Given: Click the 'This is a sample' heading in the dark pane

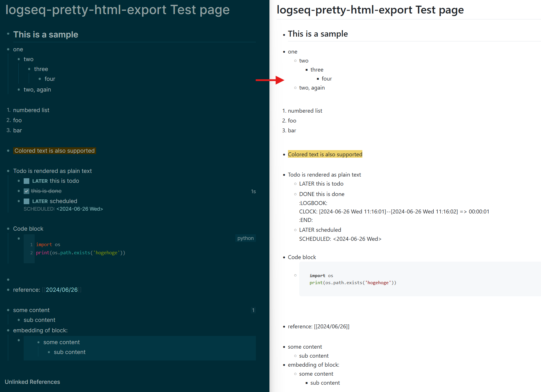Looking at the screenshot, I should click(46, 35).
